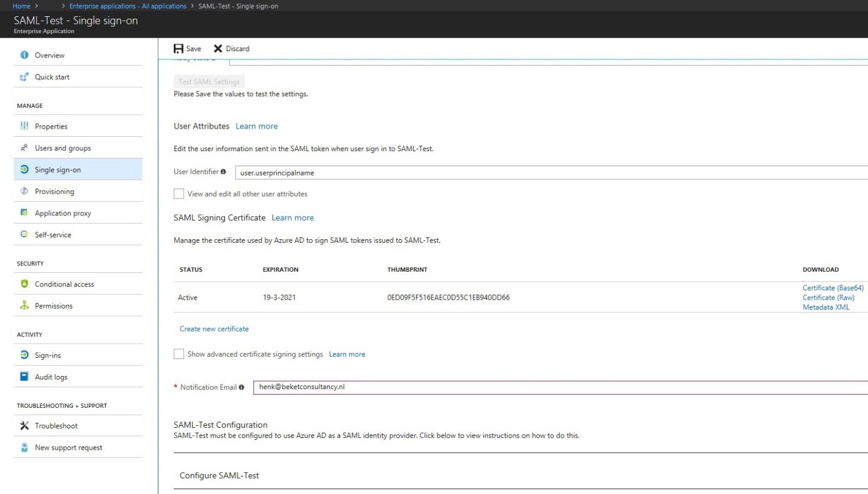Click the thumbprint value 0ED09F5F516EAEC0D55C1EB940DD66
Viewport: 868px width, 494px height.
(x=449, y=297)
